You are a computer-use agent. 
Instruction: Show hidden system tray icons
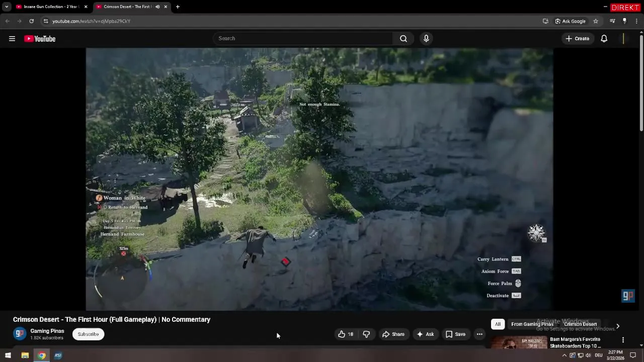click(564, 355)
